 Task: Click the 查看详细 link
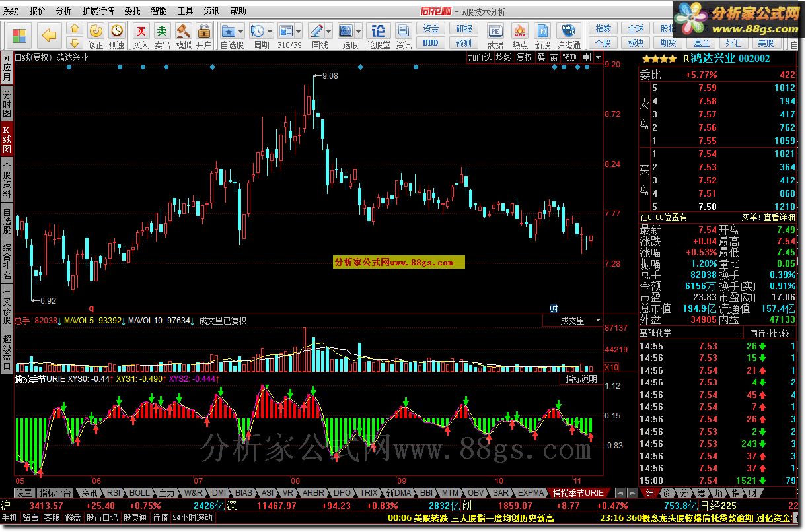[780, 217]
